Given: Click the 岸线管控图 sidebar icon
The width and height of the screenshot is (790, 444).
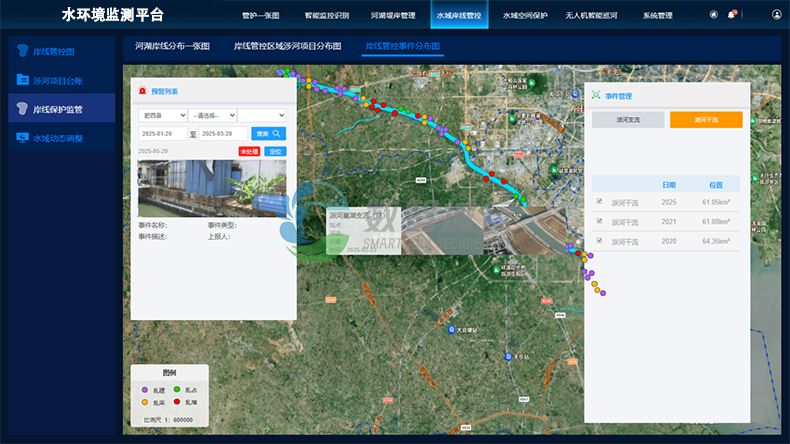Looking at the screenshot, I should [x=22, y=50].
